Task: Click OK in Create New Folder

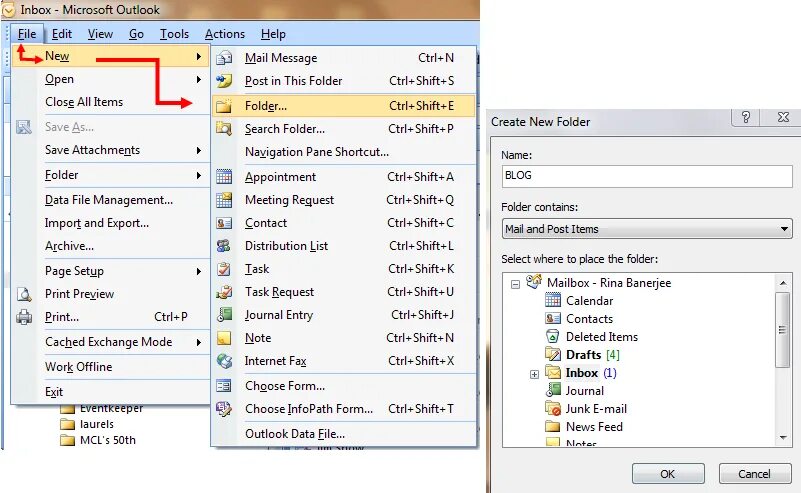Action: pos(668,474)
